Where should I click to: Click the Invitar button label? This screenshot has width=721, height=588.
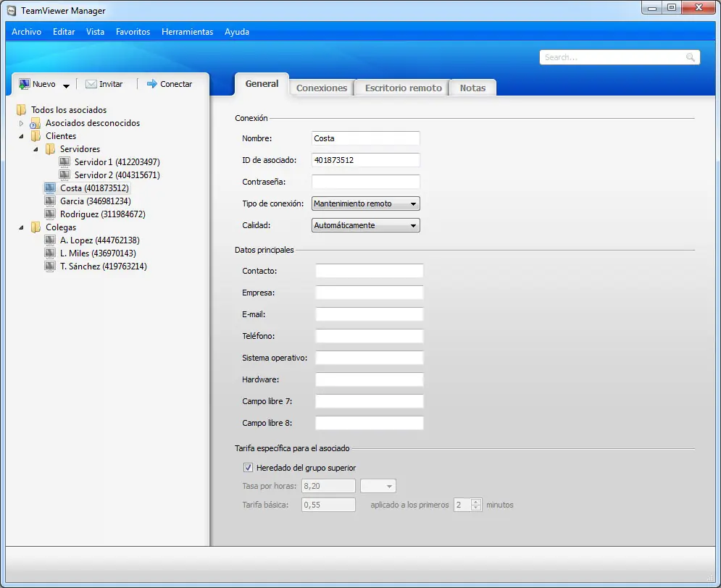[111, 84]
